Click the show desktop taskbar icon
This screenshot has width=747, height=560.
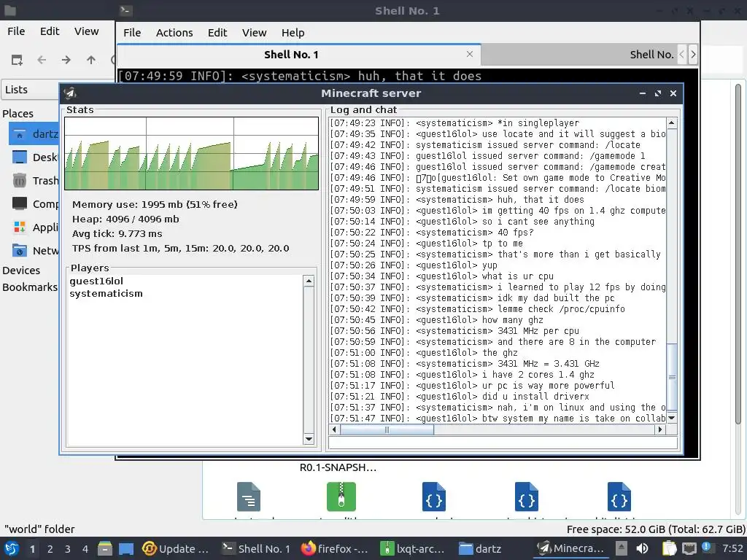(x=126, y=548)
